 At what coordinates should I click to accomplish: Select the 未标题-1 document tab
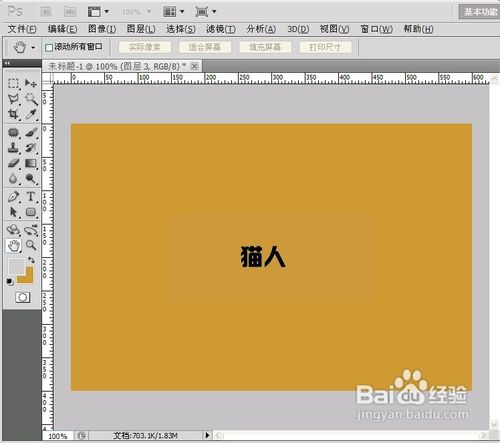117,66
